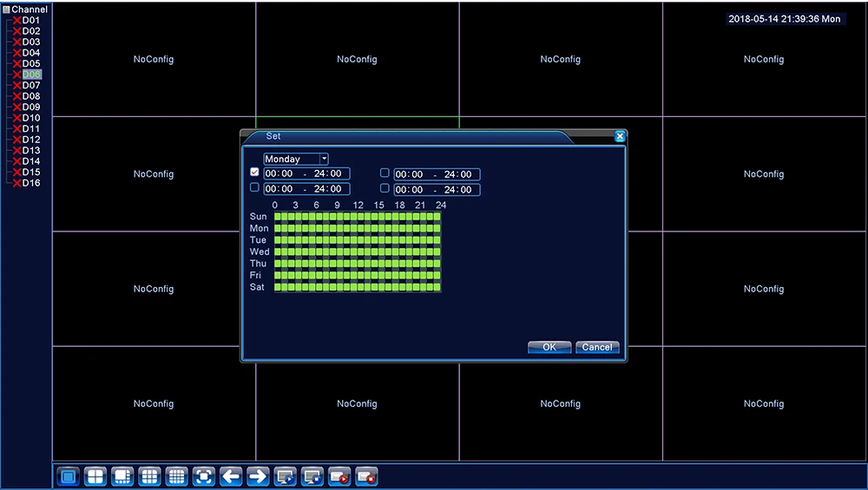Go to next page with right arrow
The height and width of the screenshot is (490, 868).
(258, 476)
